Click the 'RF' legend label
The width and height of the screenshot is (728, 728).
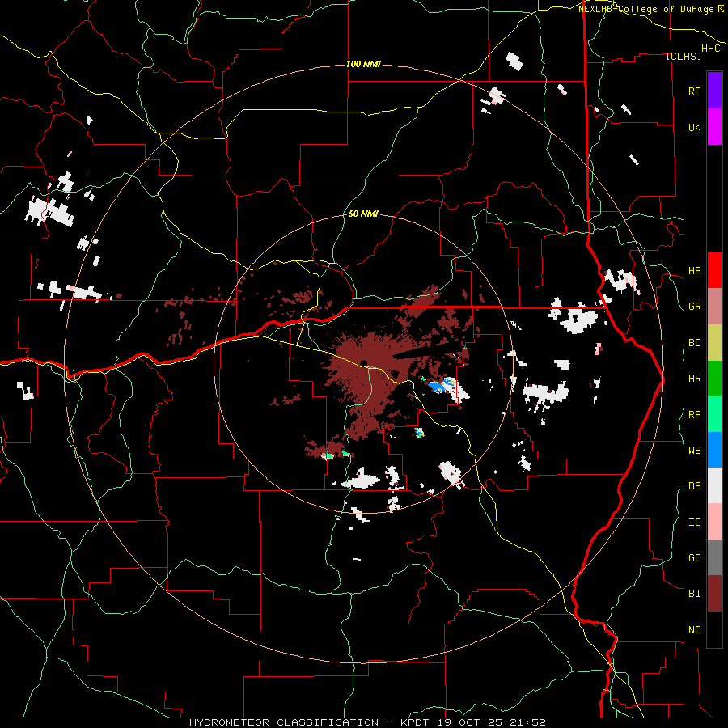pyautogui.click(x=694, y=91)
